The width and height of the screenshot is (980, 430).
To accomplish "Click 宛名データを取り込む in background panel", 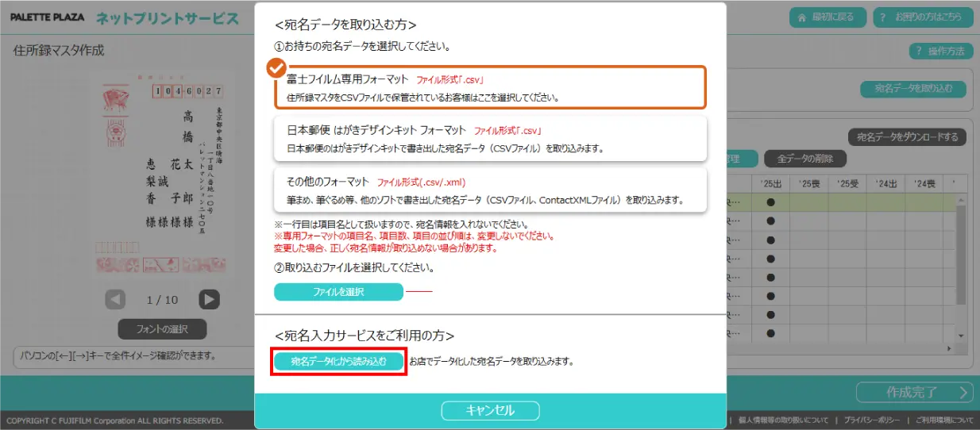I will pos(912,89).
